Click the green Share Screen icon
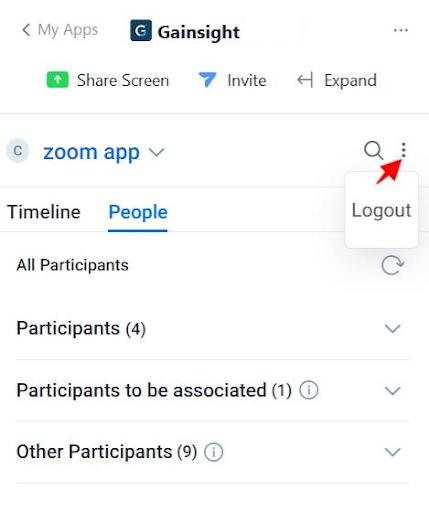429x512 pixels. (57, 80)
